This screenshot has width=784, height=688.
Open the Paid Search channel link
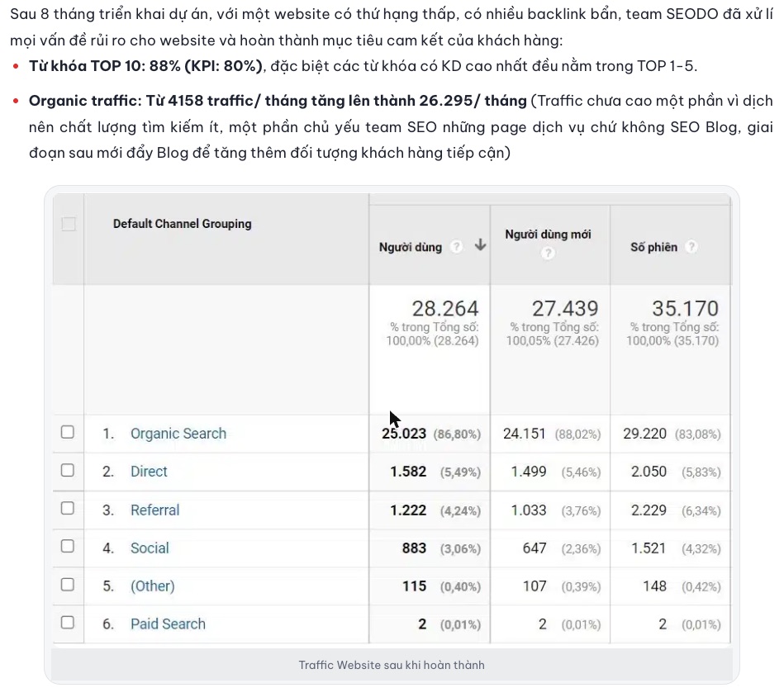click(168, 624)
